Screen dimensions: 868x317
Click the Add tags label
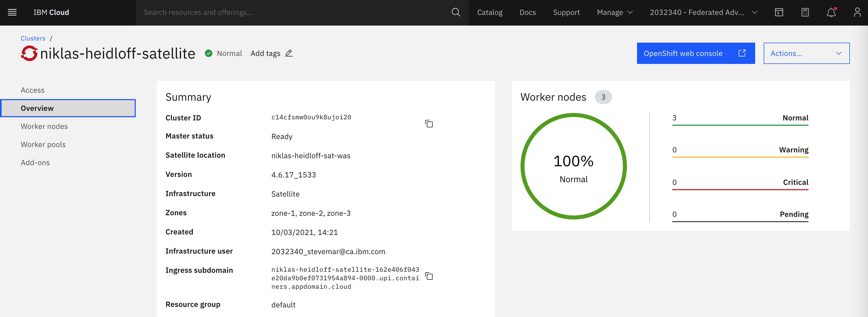(x=265, y=53)
